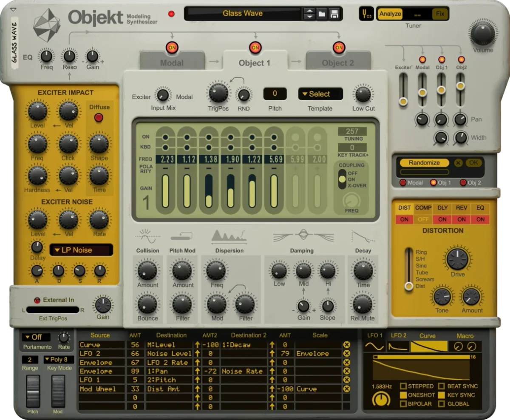Click the Curve shape thumbnail
Screen dimensions: 510x420
tap(429, 346)
